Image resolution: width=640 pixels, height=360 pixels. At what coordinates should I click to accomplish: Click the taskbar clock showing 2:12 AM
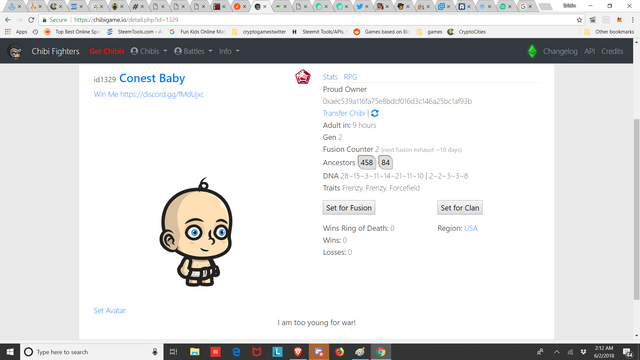[604, 352]
